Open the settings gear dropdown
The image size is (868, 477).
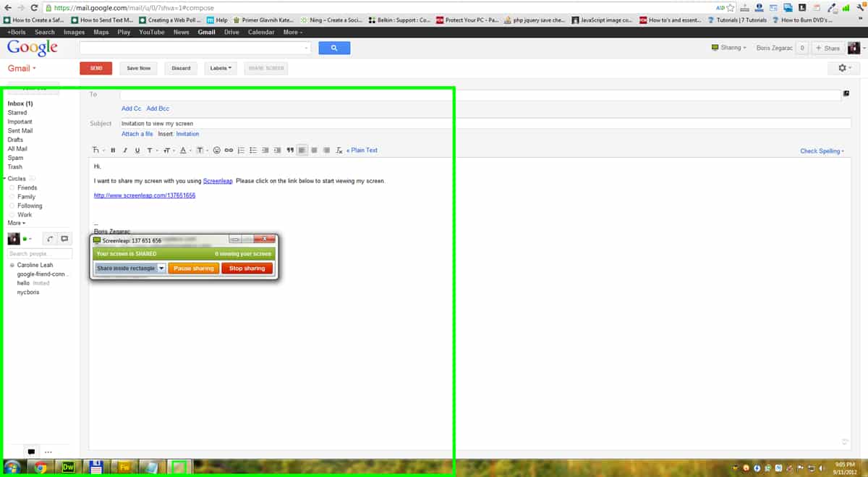pos(843,68)
